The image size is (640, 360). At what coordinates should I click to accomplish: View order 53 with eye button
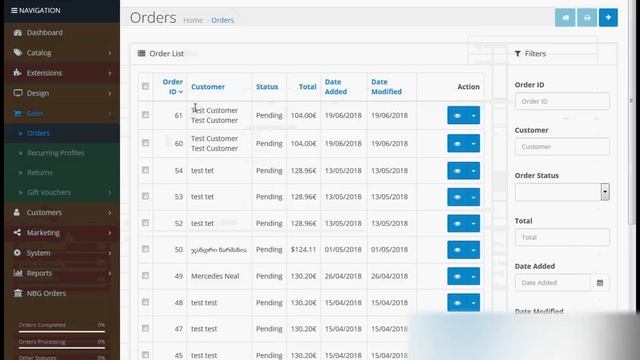457,197
